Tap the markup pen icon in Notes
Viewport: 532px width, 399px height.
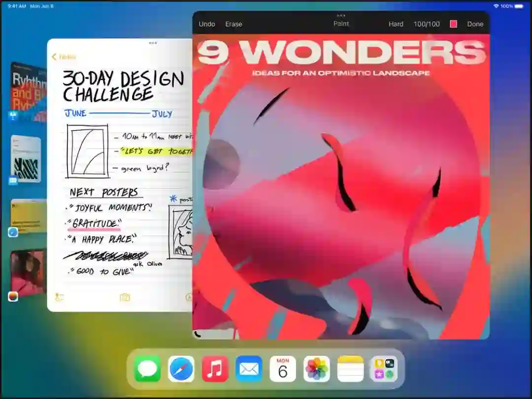[x=189, y=297]
